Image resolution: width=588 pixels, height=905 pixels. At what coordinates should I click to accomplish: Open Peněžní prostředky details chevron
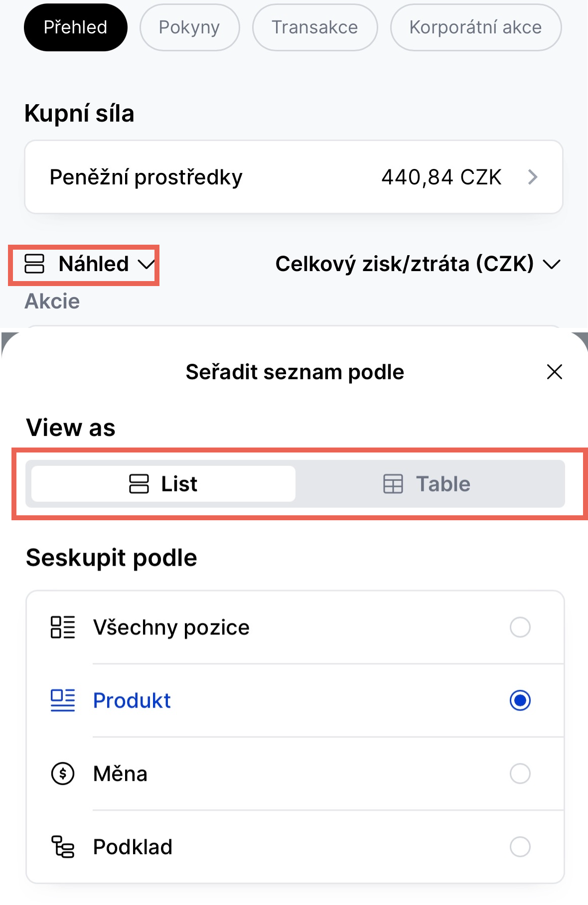[533, 177]
